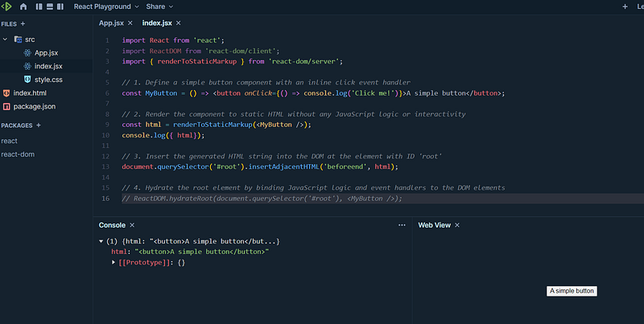Viewport: 644px width, 324px height.
Task: Click the FILES section header
Action: [x=9, y=24]
